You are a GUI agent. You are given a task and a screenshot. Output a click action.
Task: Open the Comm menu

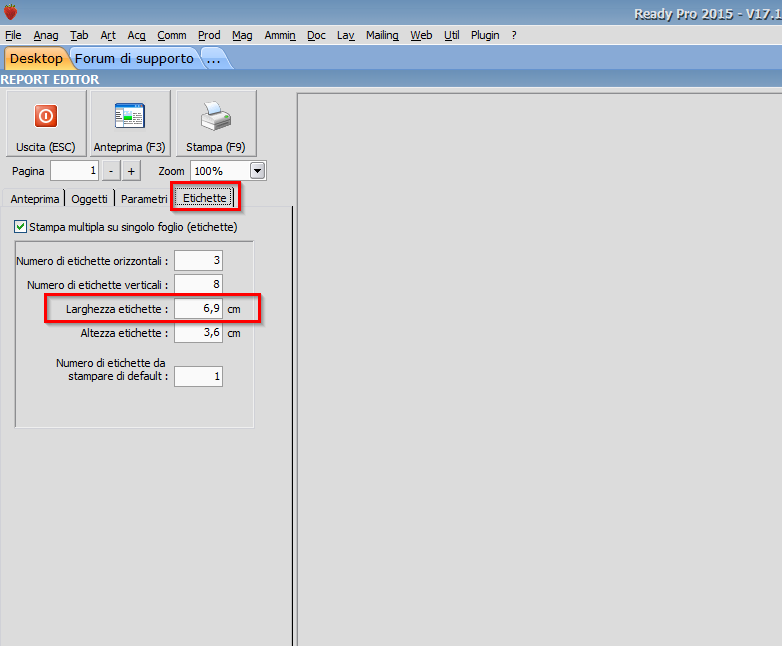pos(172,35)
